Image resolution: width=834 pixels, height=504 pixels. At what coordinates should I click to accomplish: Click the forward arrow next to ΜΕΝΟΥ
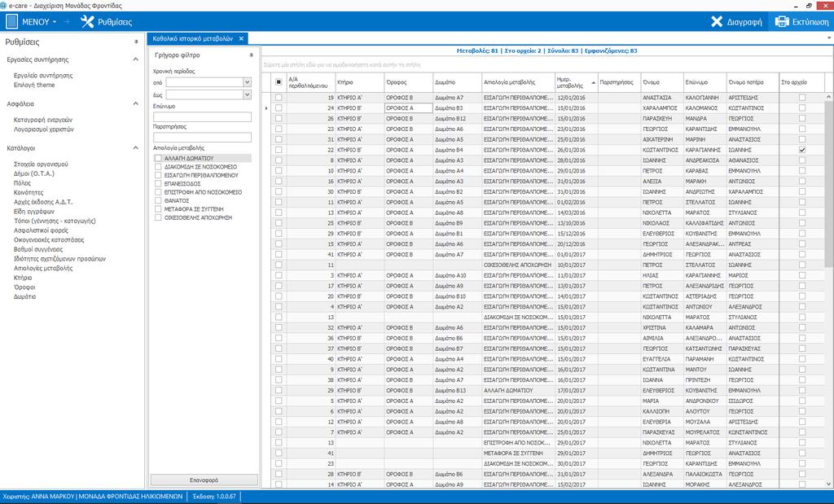point(67,22)
